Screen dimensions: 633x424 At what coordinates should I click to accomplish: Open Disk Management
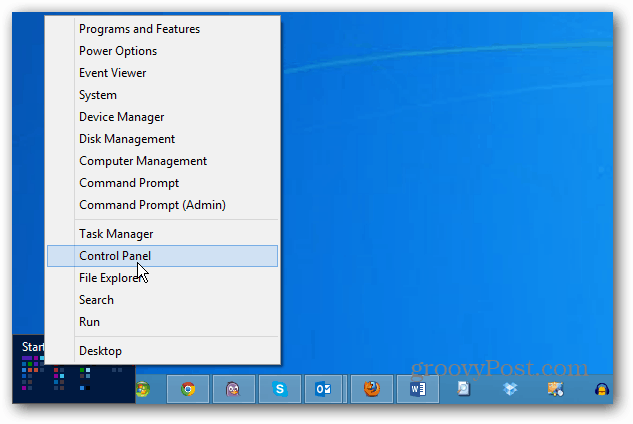click(162, 139)
